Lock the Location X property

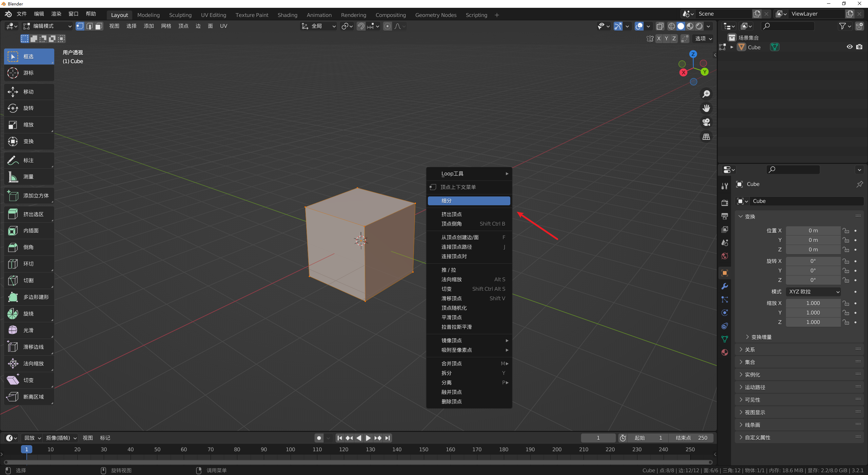pos(846,231)
